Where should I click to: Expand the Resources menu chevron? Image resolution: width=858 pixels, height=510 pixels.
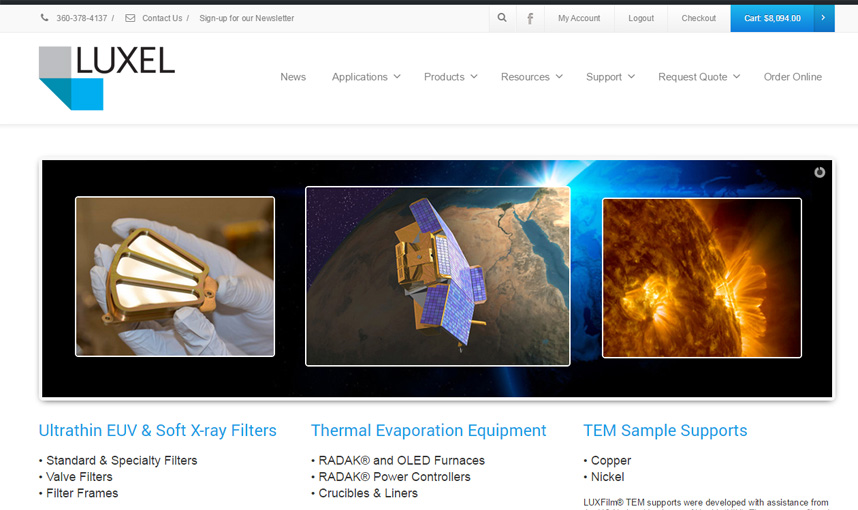point(559,77)
